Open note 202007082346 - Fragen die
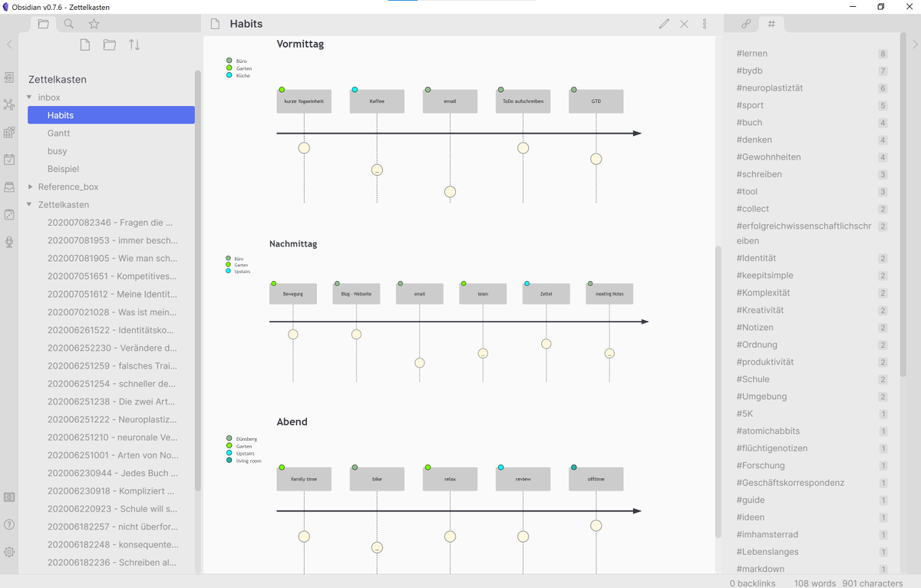921x588 pixels. point(111,223)
